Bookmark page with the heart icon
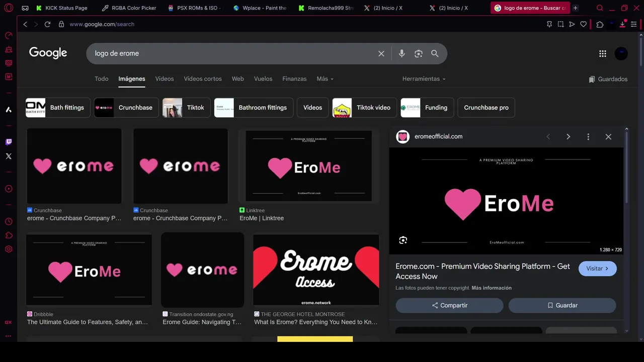 click(584, 24)
